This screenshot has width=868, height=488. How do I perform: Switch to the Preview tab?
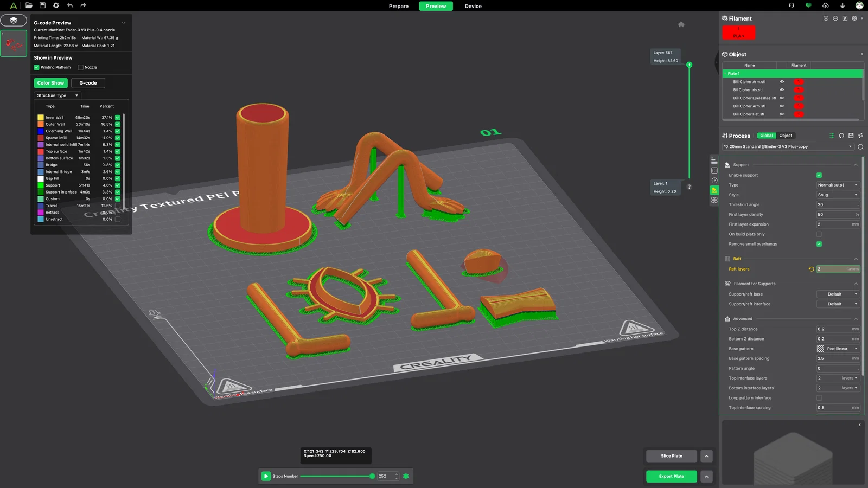pos(436,6)
